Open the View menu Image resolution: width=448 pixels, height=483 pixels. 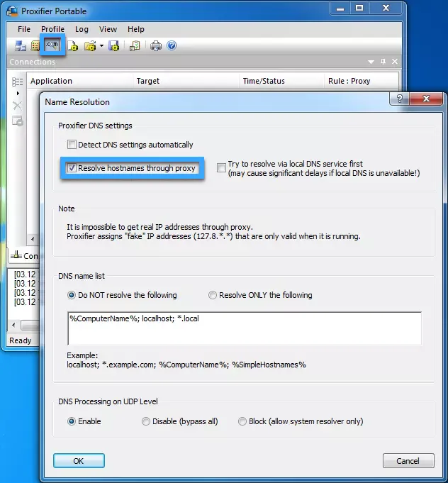coord(108,29)
